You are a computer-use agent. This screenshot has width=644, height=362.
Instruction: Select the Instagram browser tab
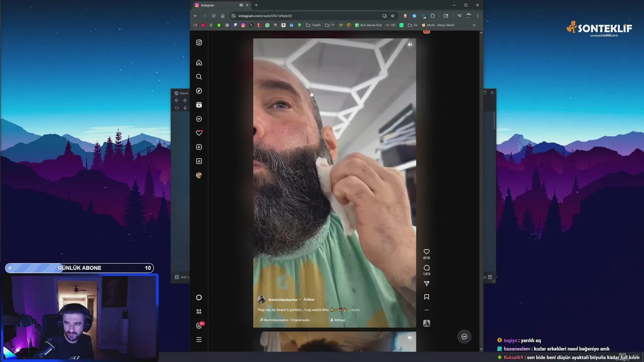pyautogui.click(x=221, y=5)
